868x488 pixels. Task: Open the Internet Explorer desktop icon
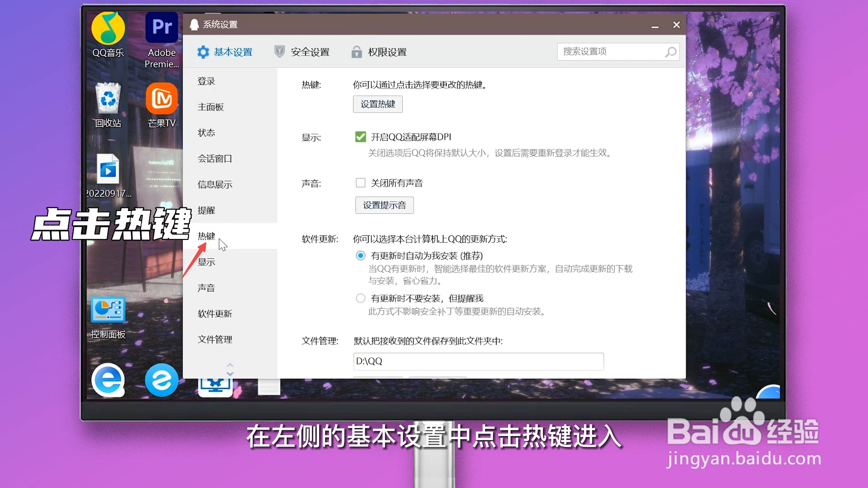pos(108,380)
